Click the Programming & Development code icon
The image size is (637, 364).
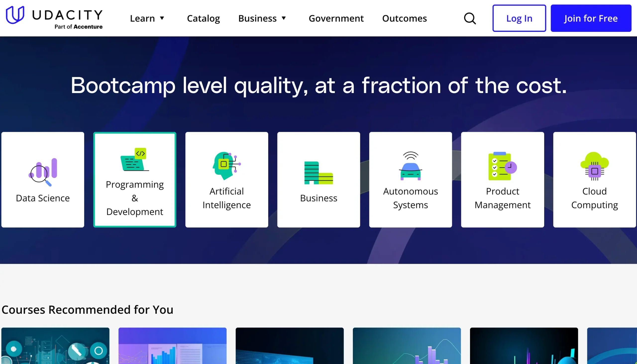tap(135, 159)
